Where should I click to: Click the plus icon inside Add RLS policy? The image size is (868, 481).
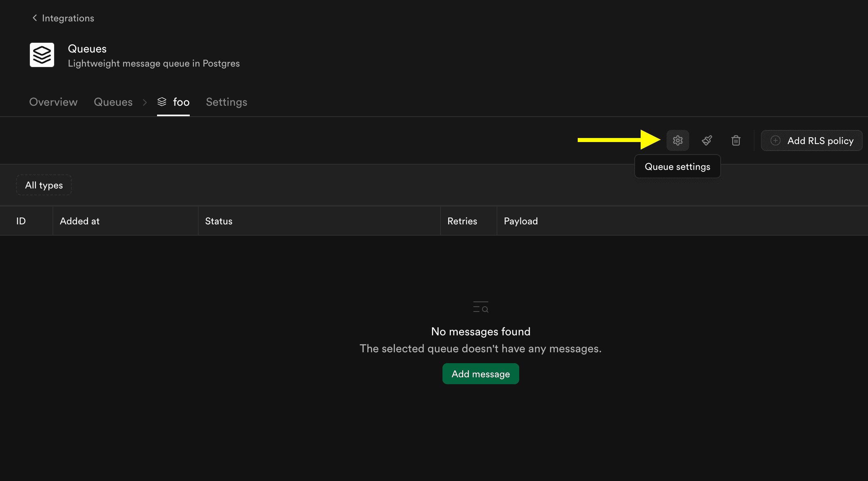tap(775, 140)
